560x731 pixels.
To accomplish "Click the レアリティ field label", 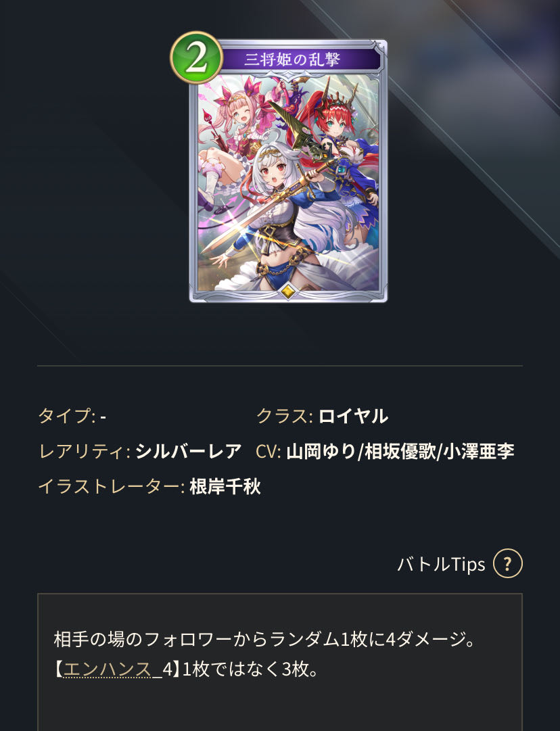I will point(85,451).
